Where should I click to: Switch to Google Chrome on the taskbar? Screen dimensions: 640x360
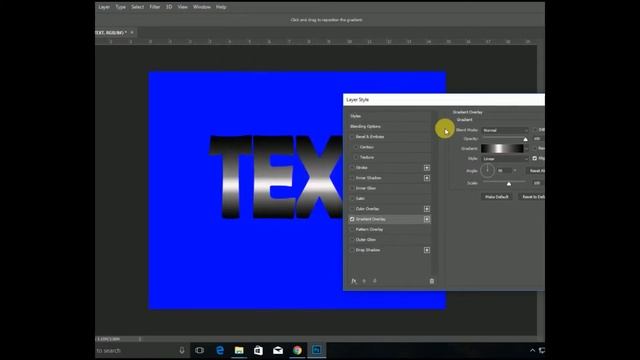(298, 350)
